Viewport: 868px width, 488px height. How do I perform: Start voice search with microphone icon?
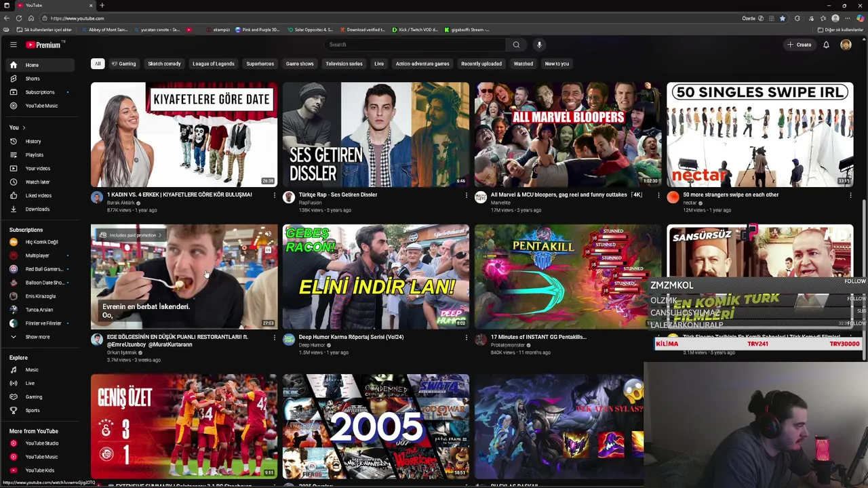539,45
